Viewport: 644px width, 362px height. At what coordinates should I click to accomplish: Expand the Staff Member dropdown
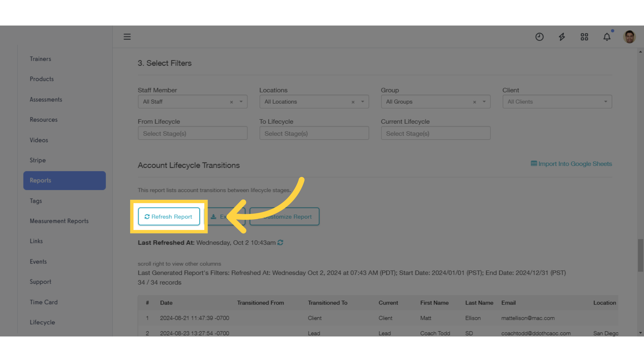click(x=241, y=102)
